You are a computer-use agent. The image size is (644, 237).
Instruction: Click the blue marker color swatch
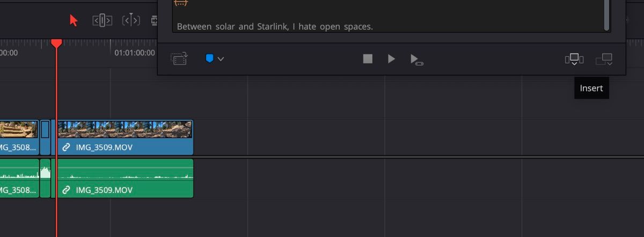click(x=210, y=59)
